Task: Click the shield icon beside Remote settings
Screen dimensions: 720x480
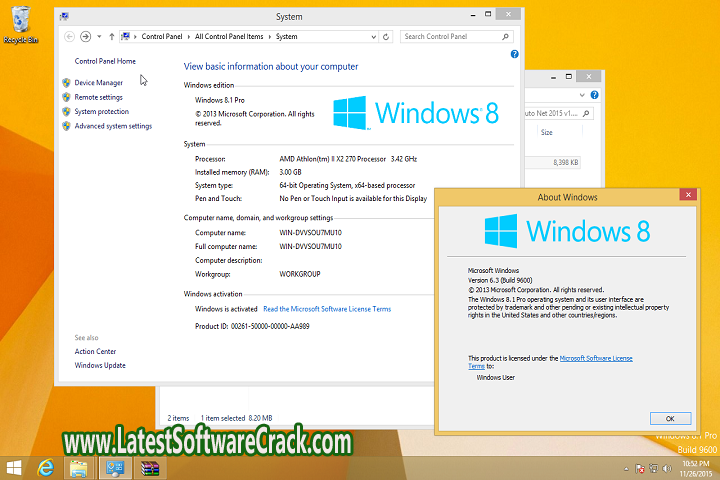Action: (x=66, y=97)
